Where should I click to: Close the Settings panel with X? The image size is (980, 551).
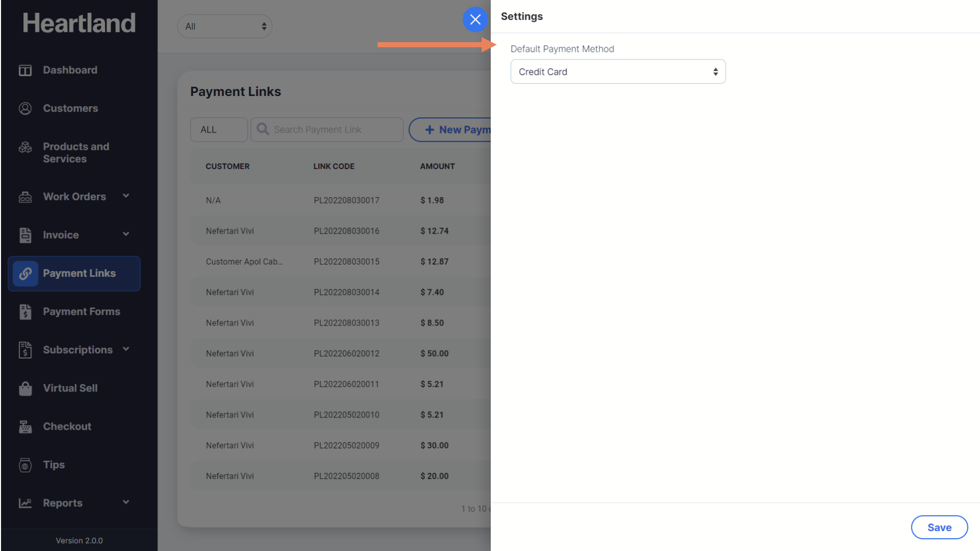(475, 19)
